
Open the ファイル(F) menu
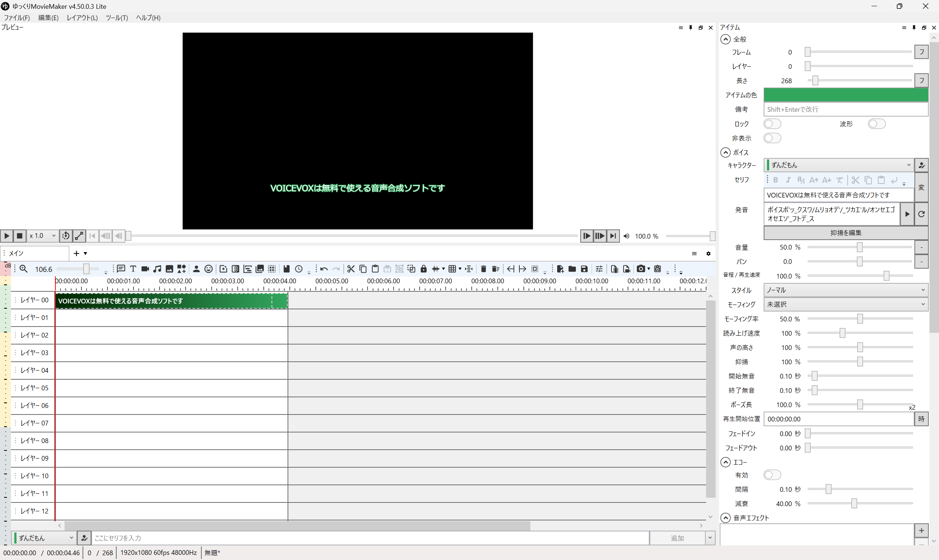pyautogui.click(x=17, y=18)
